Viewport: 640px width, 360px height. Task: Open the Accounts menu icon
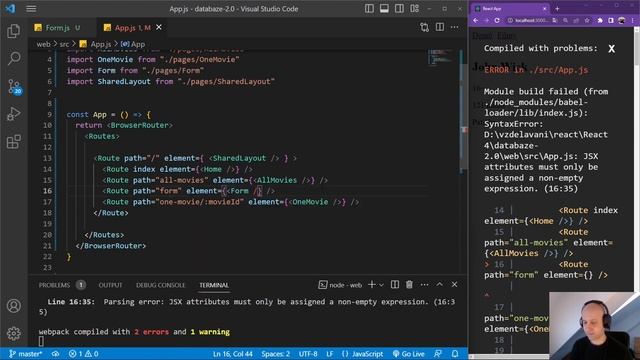click(13, 306)
